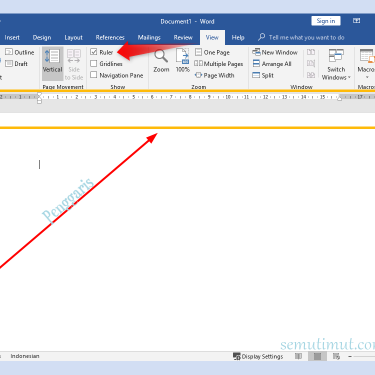The width and height of the screenshot is (375, 375).
Task: Select the View tab
Action: [x=212, y=38]
